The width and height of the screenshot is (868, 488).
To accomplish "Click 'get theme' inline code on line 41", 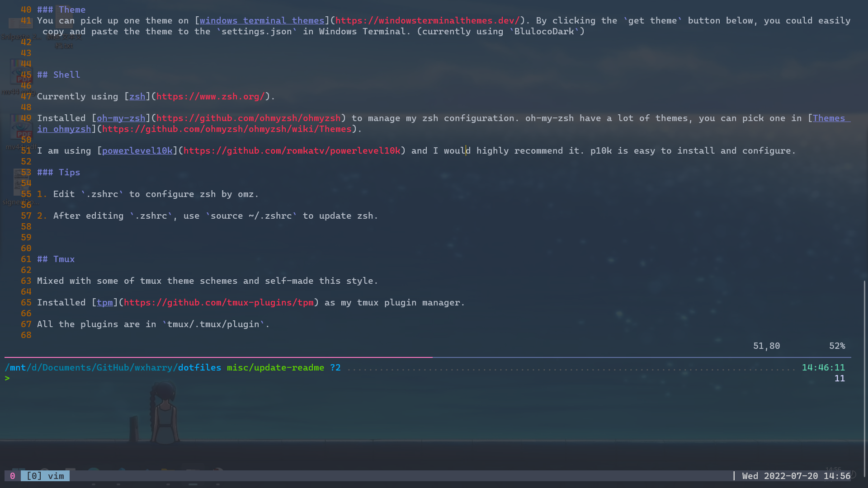I will pyautogui.click(x=653, y=21).
